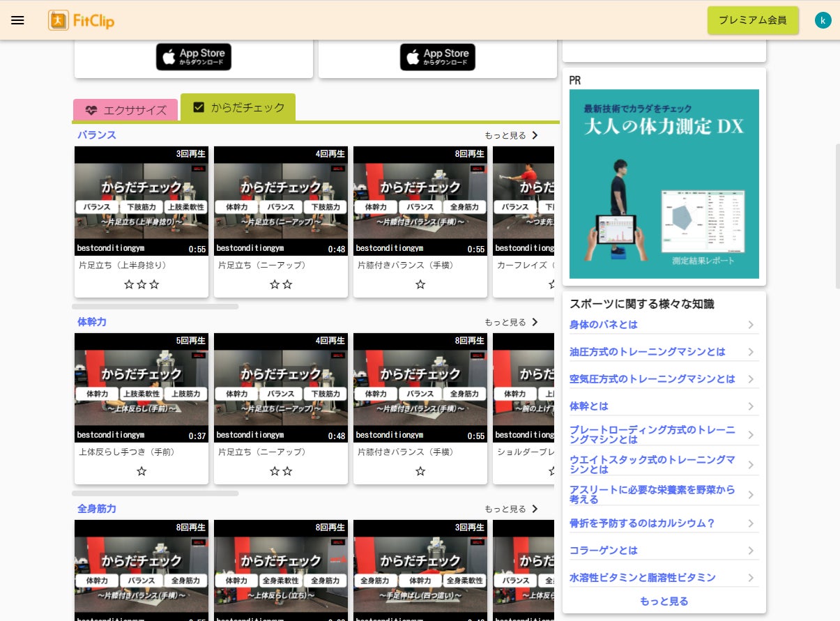Click chevron next to 水溶性ビタミンと脂溶性ビタミン
The height and width of the screenshot is (621, 840).
751,578
